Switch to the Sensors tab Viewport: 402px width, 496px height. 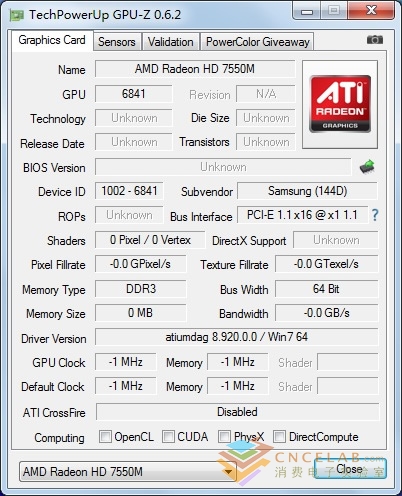click(x=117, y=42)
